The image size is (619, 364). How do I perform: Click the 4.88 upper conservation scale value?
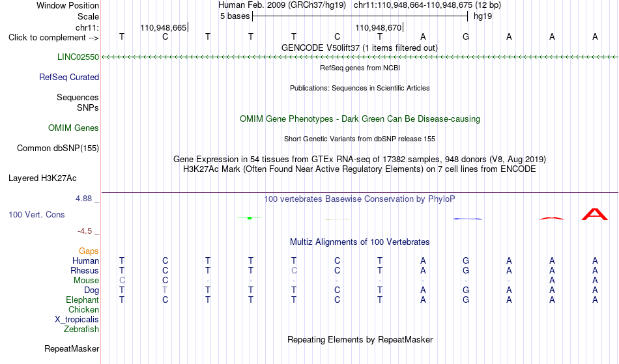pyautogui.click(x=83, y=199)
